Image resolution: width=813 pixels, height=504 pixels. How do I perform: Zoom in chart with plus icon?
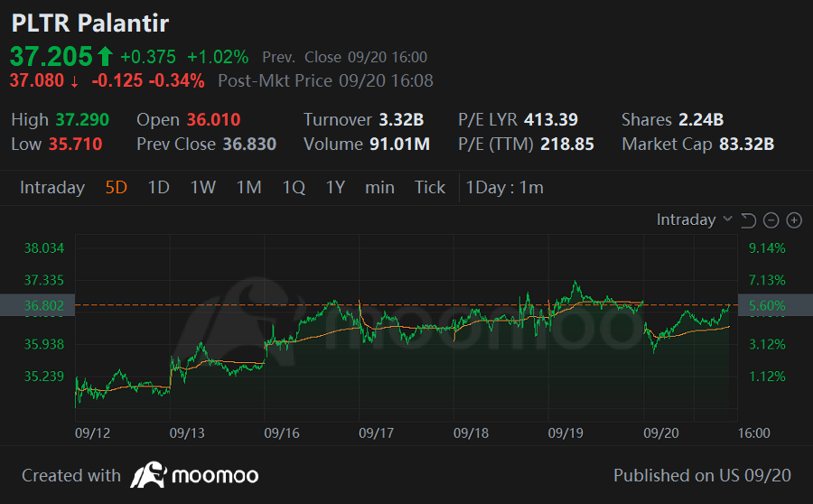[x=794, y=220]
